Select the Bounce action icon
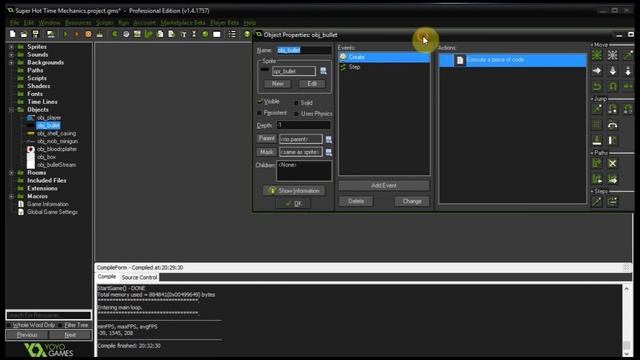640x360 pixels. (613, 141)
